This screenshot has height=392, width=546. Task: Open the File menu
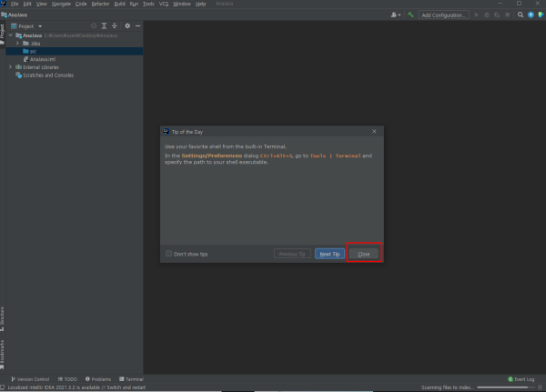click(x=15, y=4)
